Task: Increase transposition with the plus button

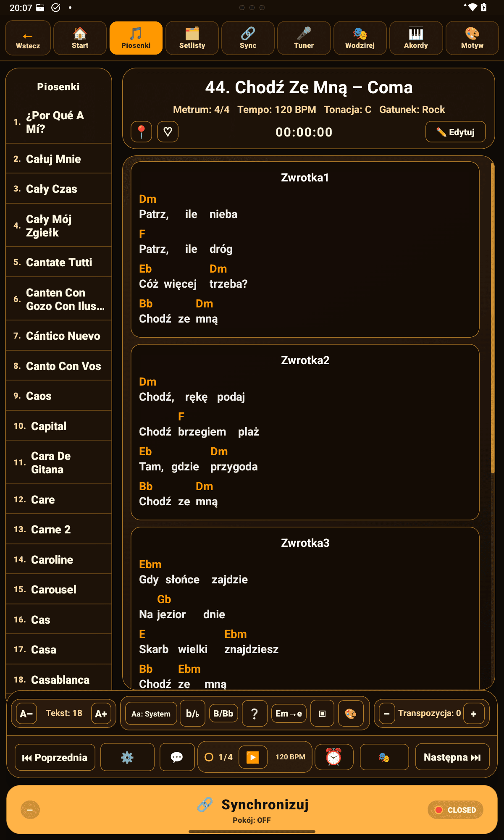Action: coord(473,714)
